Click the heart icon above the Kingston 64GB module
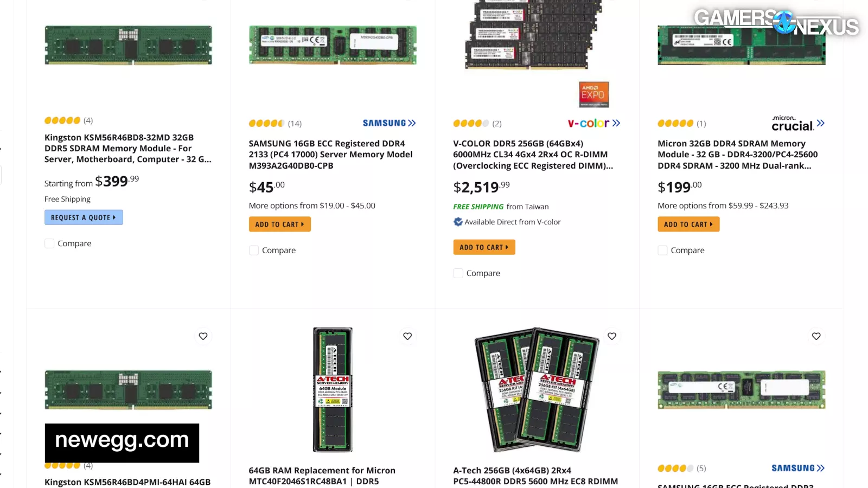 point(203,336)
